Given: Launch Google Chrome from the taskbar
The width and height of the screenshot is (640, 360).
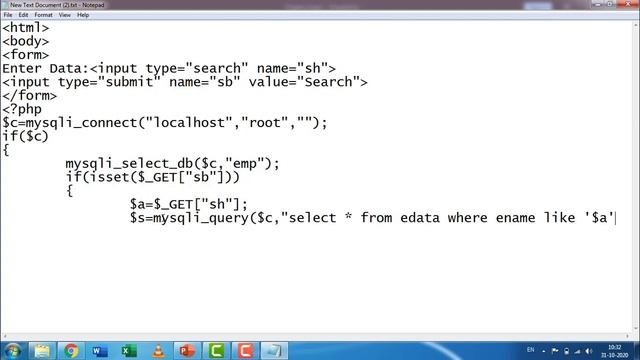Looking at the screenshot, I should tap(71, 351).
